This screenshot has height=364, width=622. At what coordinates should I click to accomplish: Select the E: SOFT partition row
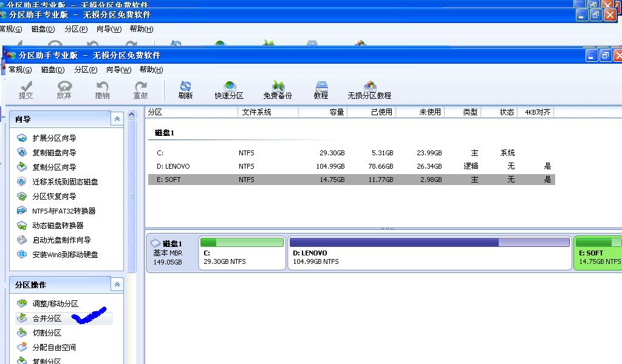352,180
